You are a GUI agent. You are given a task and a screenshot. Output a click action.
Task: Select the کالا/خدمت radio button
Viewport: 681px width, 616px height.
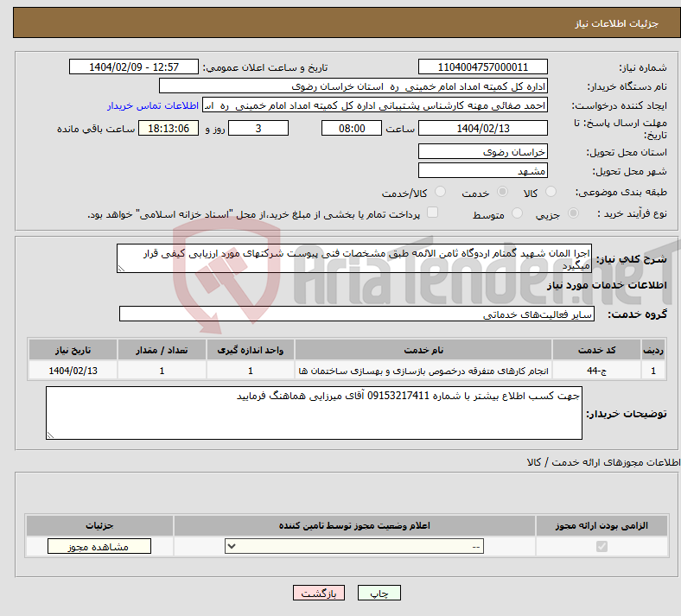(440, 192)
